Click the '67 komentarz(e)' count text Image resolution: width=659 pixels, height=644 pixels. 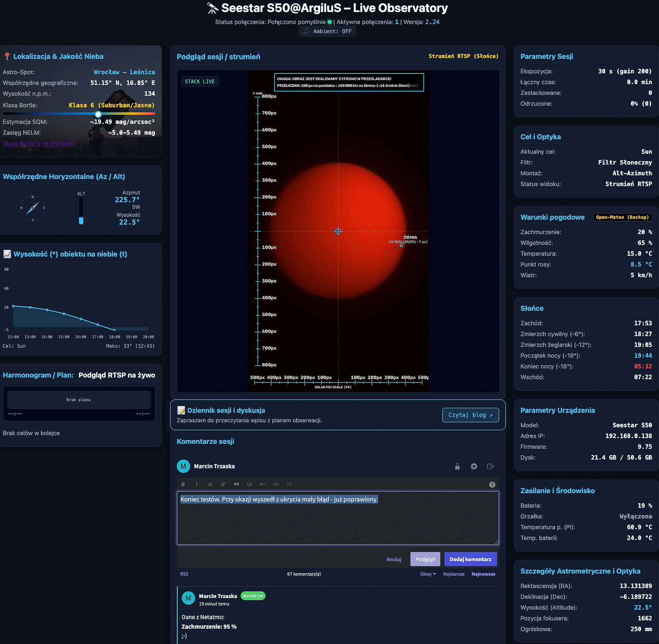click(304, 574)
